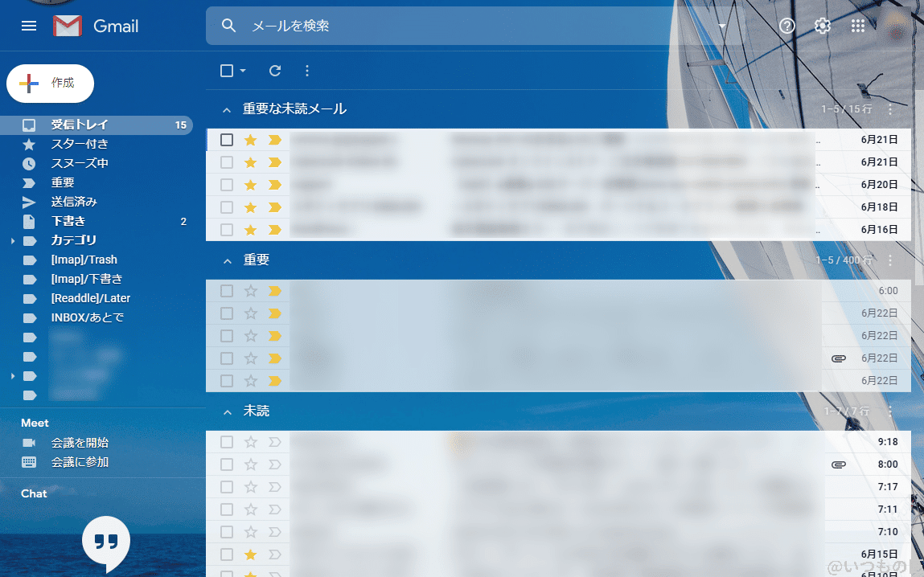Refresh the inbox with the reload icon
The width and height of the screenshot is (924, 577).
pos(274,71)
